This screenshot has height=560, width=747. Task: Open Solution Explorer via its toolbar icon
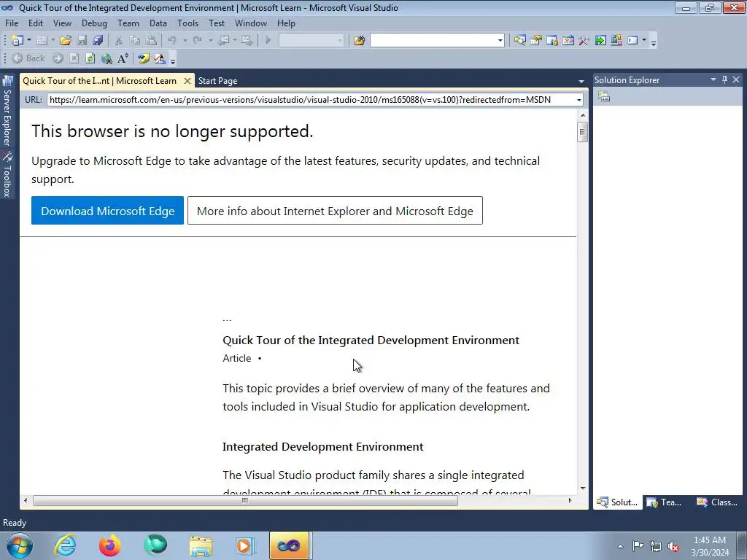[519, 41]
